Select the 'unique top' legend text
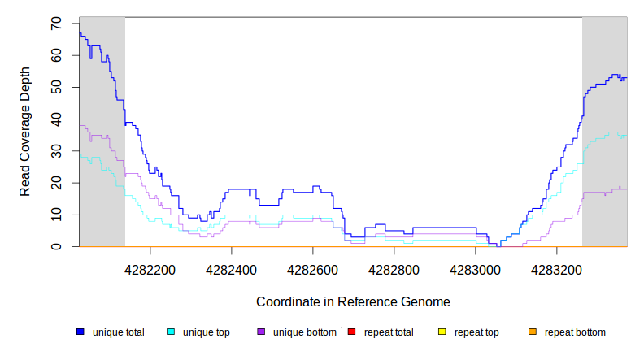644x351 pixels. [206, 332]
